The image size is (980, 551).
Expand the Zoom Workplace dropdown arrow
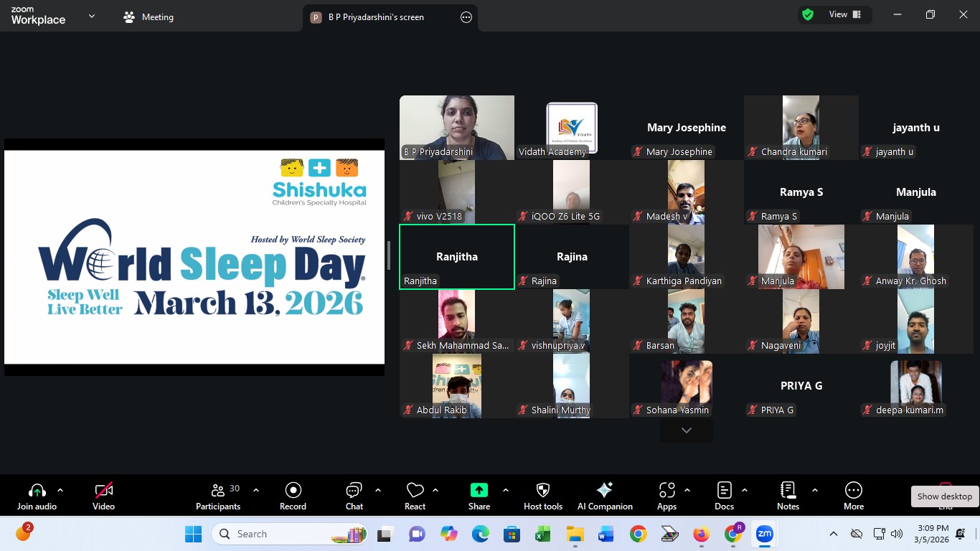(x=92, y=16)
